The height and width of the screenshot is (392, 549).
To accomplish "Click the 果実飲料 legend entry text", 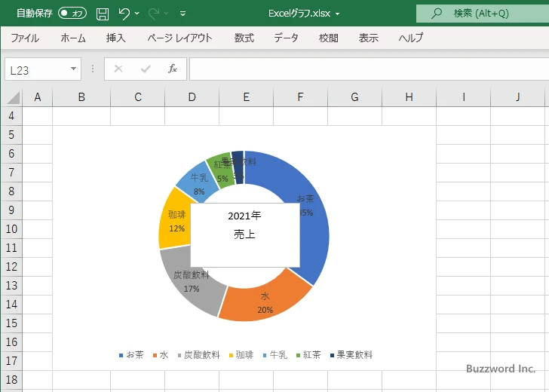I will (354, 355).
